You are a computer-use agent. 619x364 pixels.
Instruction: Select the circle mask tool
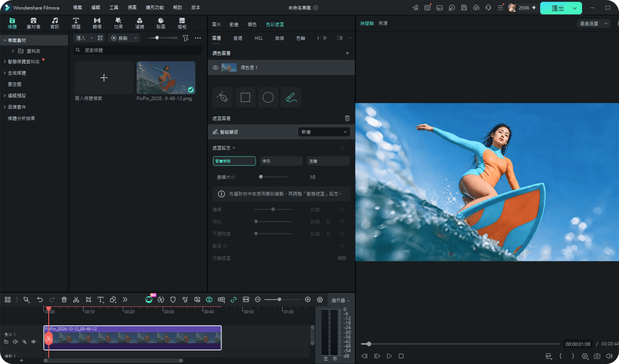(268, 97)
